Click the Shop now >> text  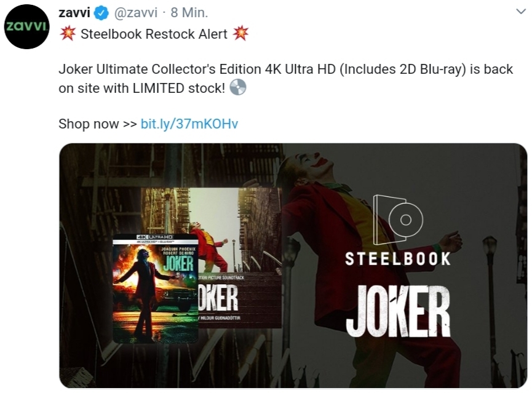[97, 124]
